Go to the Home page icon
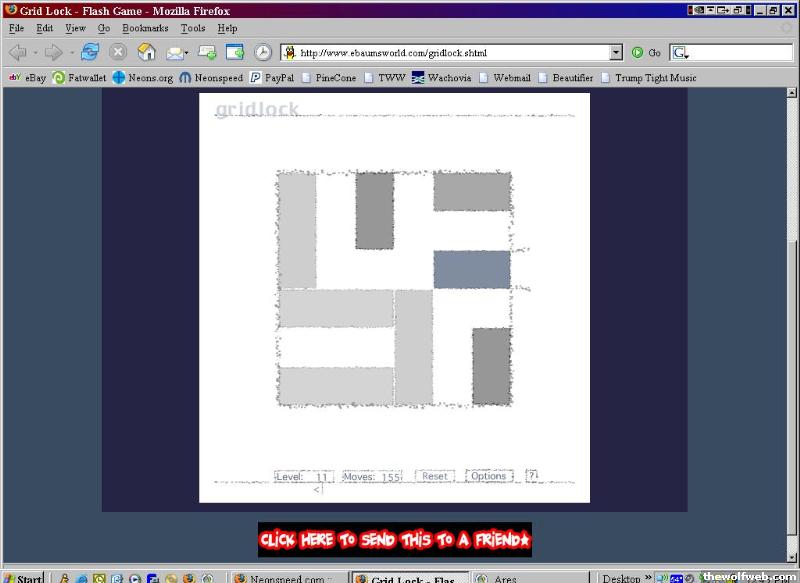The height and width of the screenshot is (583, 800). coord(147,52)
